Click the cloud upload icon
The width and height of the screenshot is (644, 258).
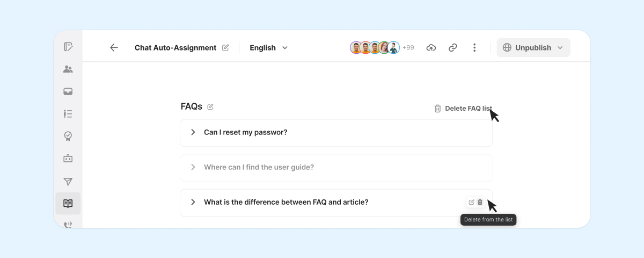click(x=431, y=48)
